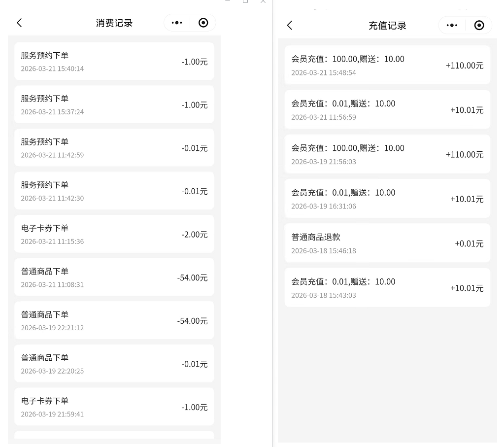The width and height of the screenshot is (504, 447).
Task: Select the 电子卡券下单 record at 11:15:36
Action: pyautogui.click(x=114, y=234)
